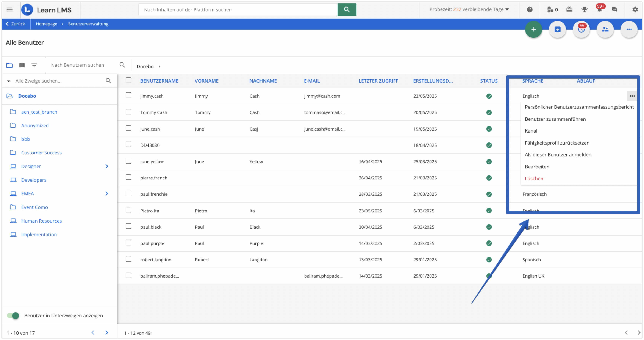This screenshot has height=340, width=644.
Task: Open the settings gear icon
Action: 635,9
